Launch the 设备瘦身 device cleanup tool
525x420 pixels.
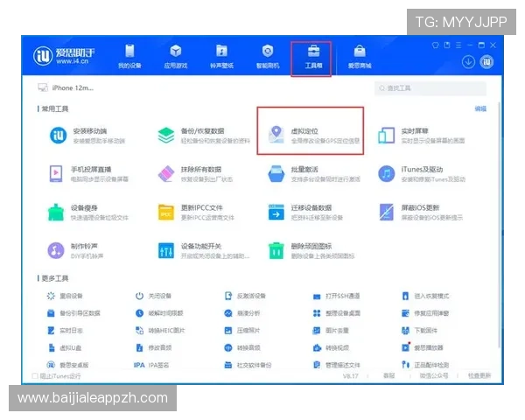(88, 213)
